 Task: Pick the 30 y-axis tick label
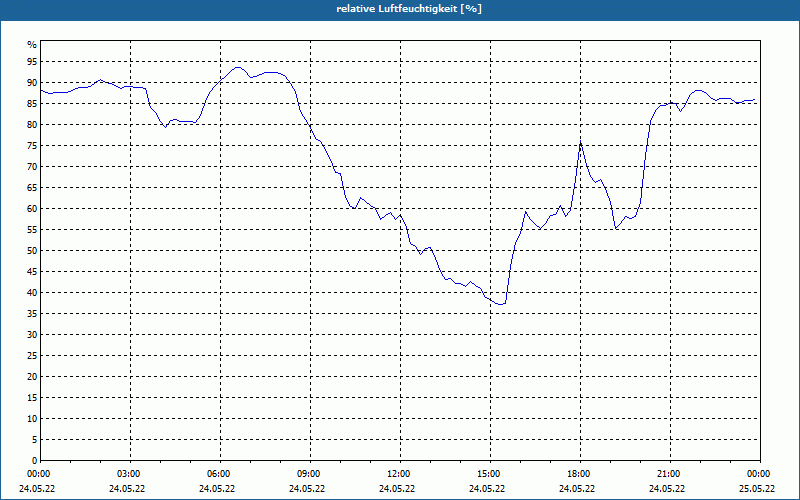(x=32, y=335)
